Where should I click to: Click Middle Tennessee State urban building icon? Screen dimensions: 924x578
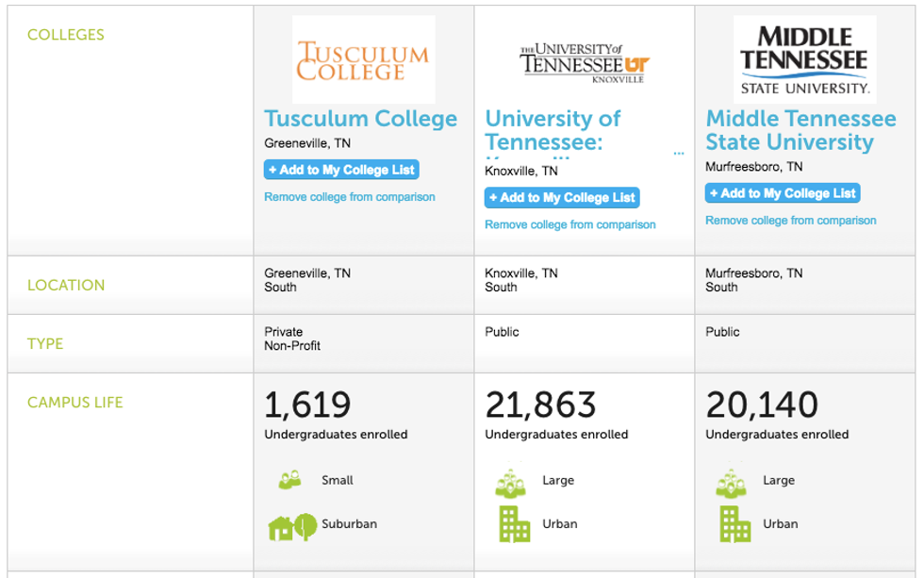pyautogui.click(x=734, y=524)
